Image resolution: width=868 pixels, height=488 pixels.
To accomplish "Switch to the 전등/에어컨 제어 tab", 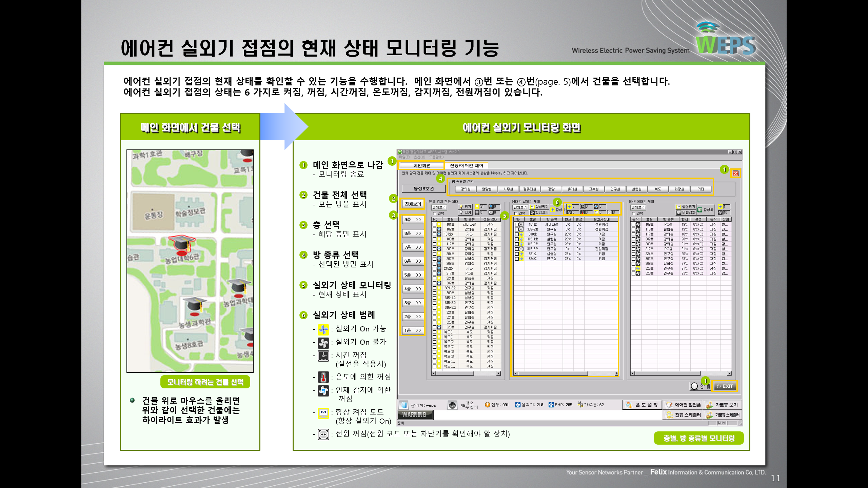I will 467,165.
